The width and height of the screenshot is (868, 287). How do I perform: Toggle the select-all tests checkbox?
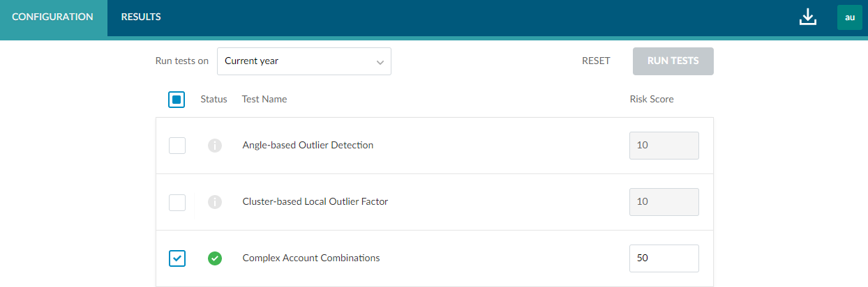pos(177,100)
